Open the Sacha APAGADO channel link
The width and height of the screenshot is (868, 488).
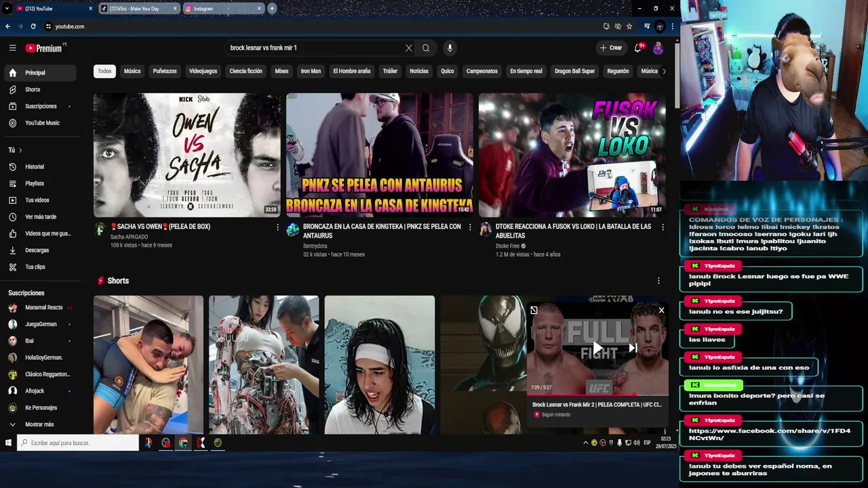point(129,237)
